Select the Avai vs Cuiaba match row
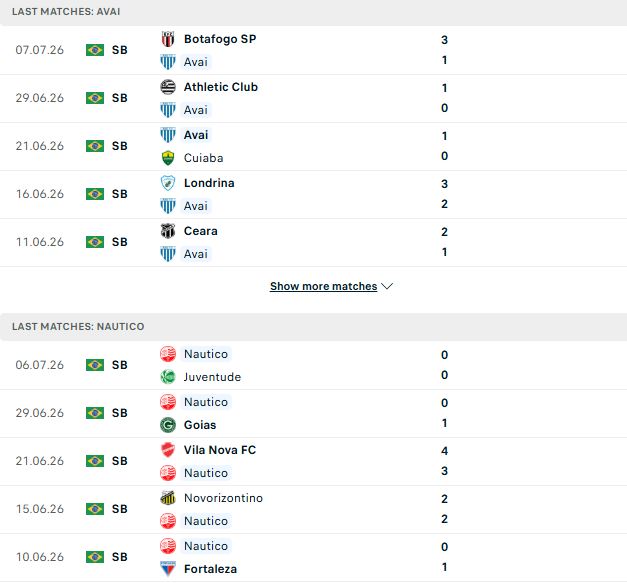This screenshot has width=627, height=583. 314,146
